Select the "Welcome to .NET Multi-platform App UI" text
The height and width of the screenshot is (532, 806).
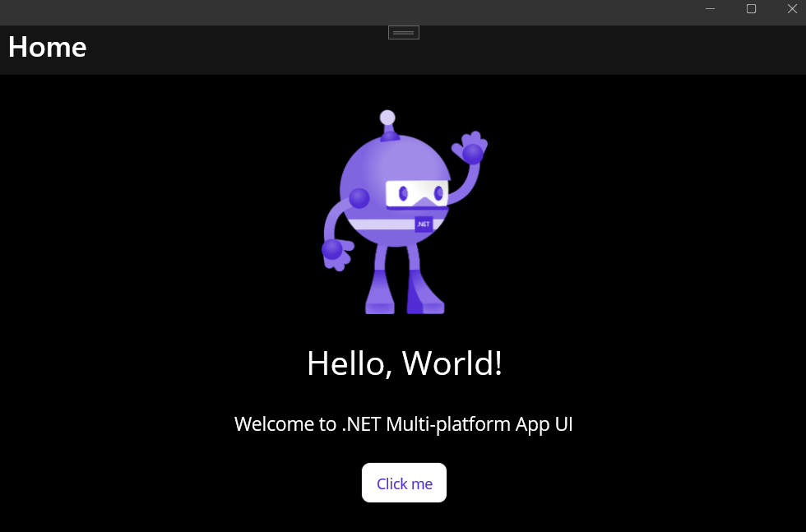point(404,424)
